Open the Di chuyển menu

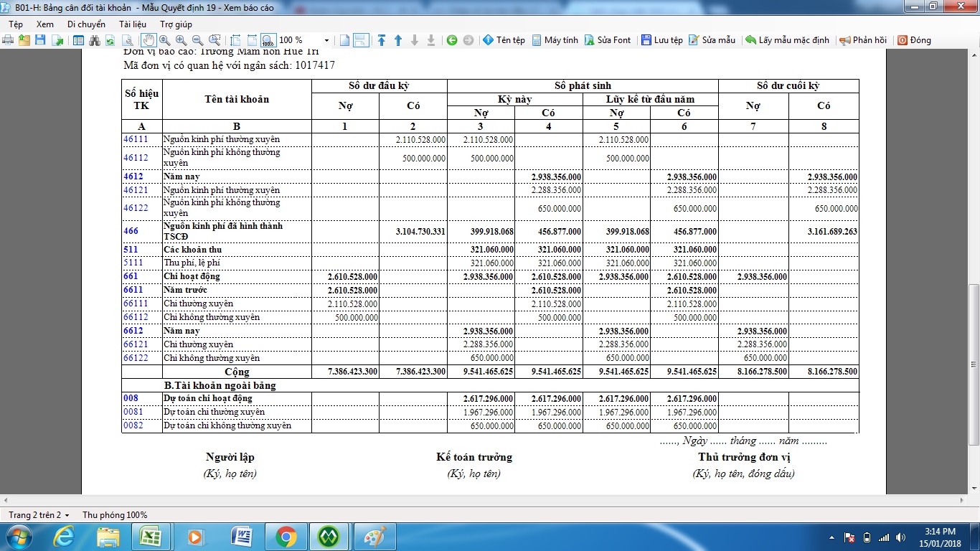86,24
